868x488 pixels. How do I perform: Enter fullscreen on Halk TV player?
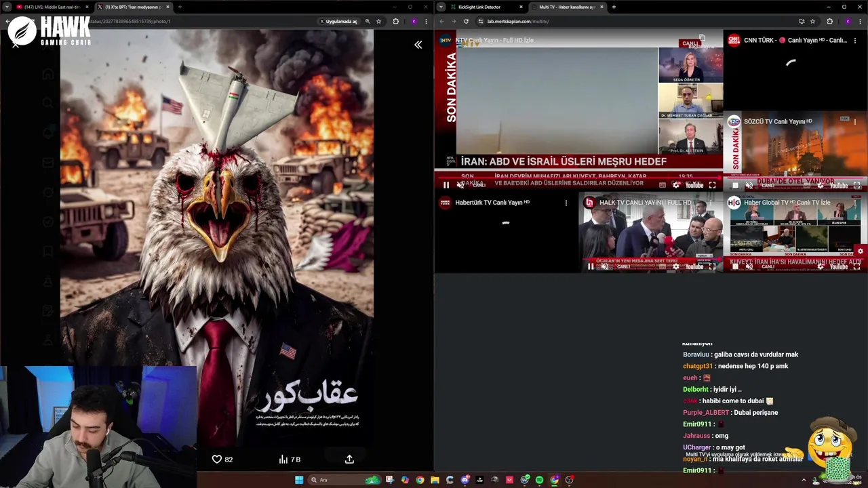pos(712,266)
